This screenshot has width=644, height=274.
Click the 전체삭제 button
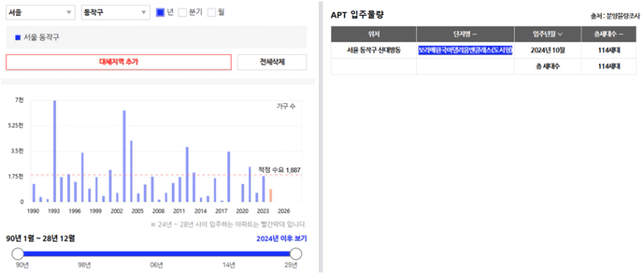click(272, 62)
